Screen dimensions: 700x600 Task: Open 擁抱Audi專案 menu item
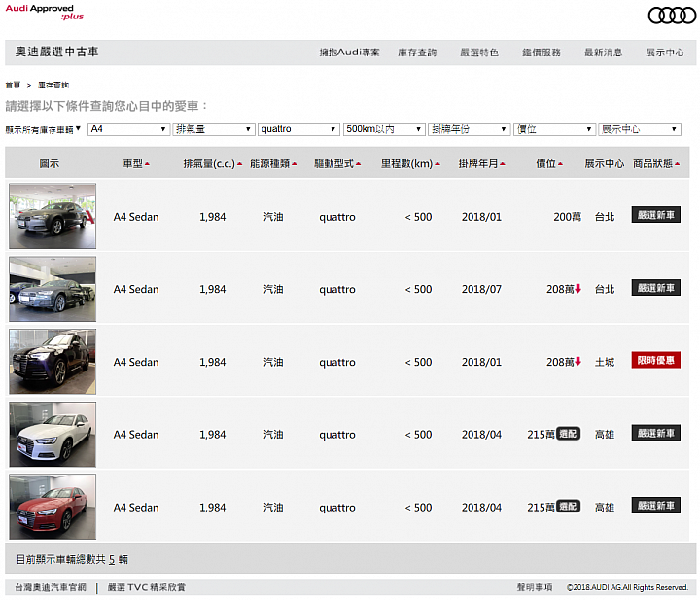[x=350, y=53]
